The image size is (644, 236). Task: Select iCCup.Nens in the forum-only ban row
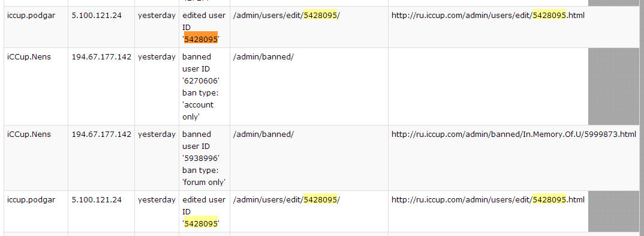pyautogui.click(x=29, y=134)
